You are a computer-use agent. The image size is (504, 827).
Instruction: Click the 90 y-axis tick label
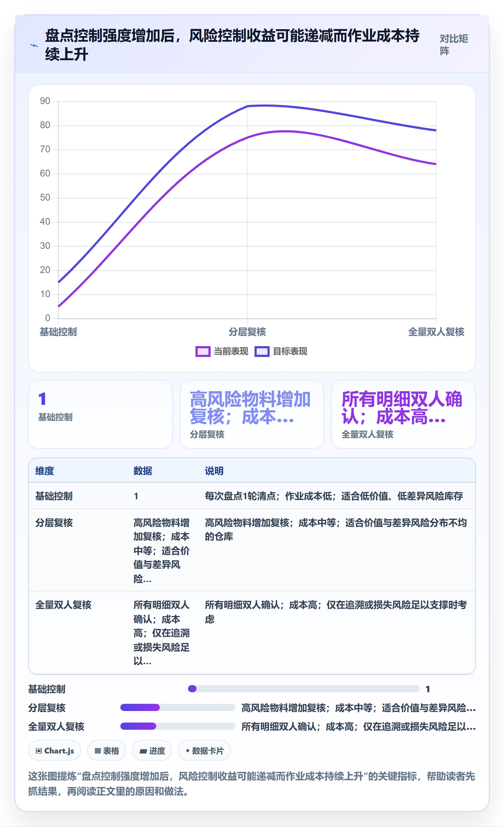pyautogui.click(x=45, y=101)
